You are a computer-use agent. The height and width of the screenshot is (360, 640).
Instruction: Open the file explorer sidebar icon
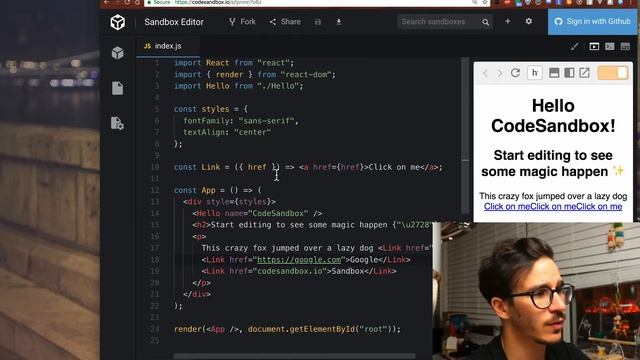click(118, 88)
